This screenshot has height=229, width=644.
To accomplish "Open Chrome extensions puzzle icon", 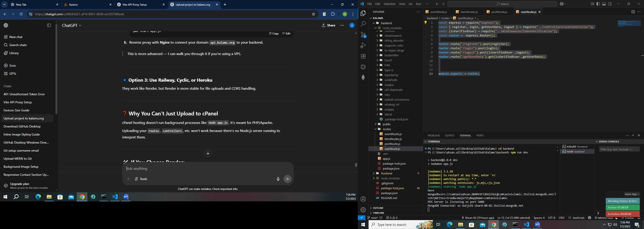I will pyautogui.click(x=333, y=14).
